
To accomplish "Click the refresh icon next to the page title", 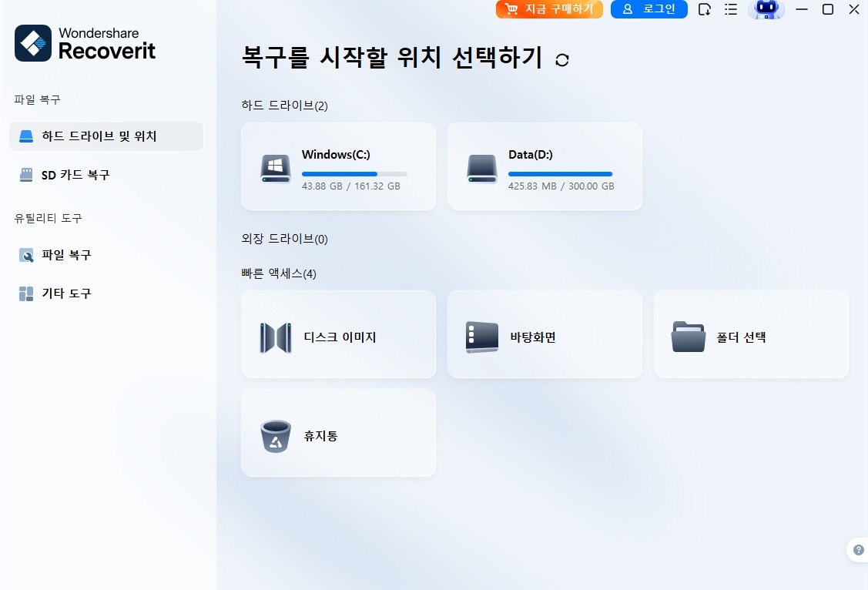I will (x=562, y=59).
